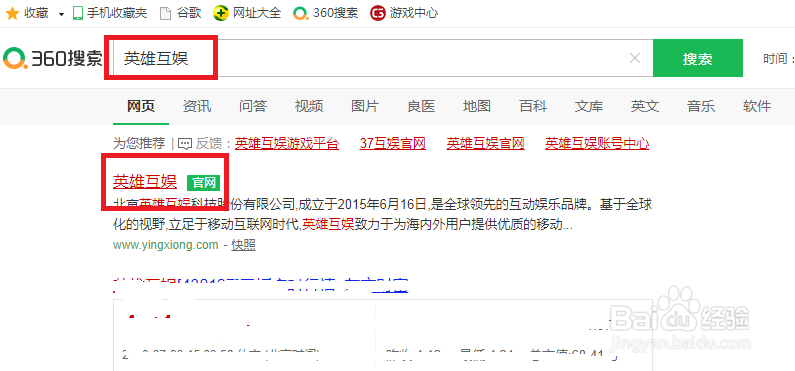Open the 网址大全 bookmark
795x371 pixels.
247,13
